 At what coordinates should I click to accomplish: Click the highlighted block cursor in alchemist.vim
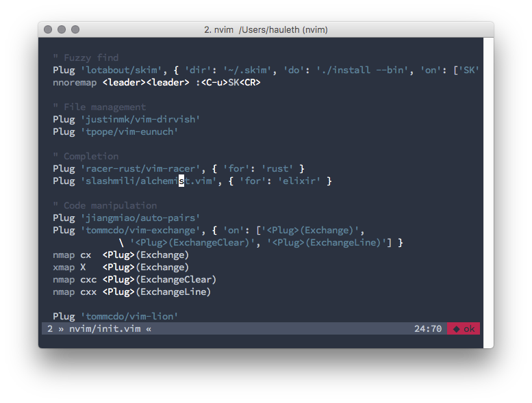coord(181,181)
